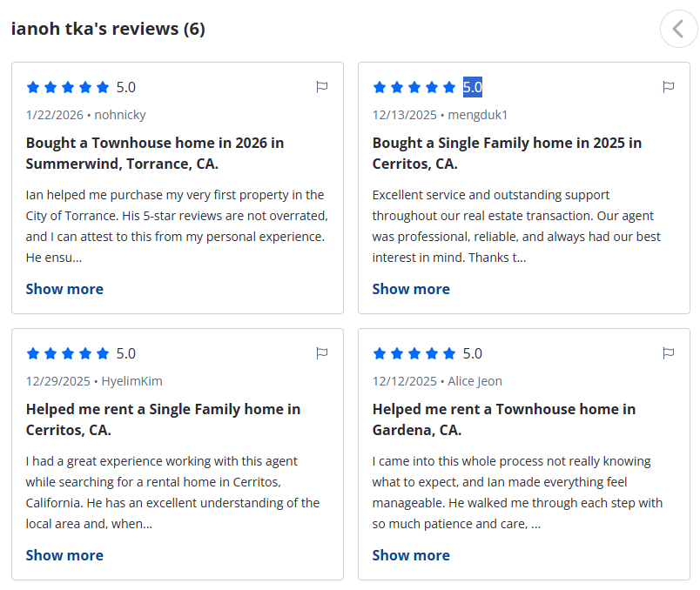700x590 pixels.
Task: Flag nohnicky's Torrance townhouse review
Action: (321, 87)
